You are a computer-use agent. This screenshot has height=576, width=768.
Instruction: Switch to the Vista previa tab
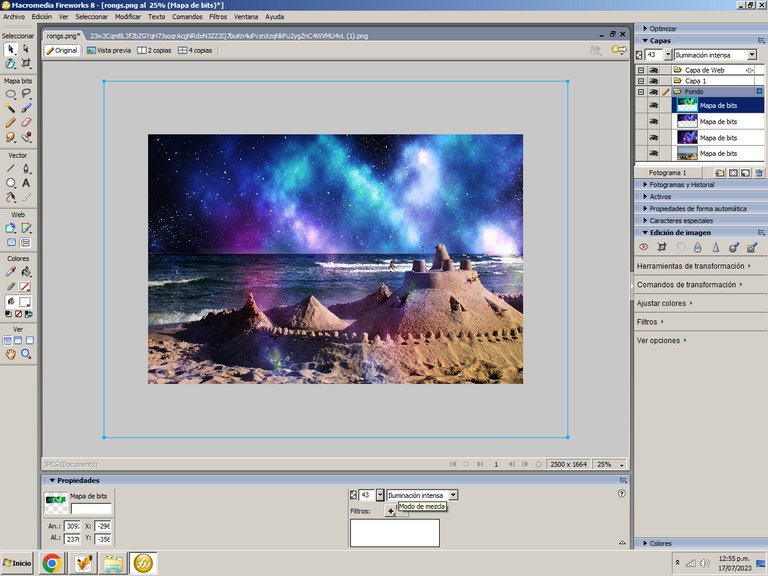109,50
